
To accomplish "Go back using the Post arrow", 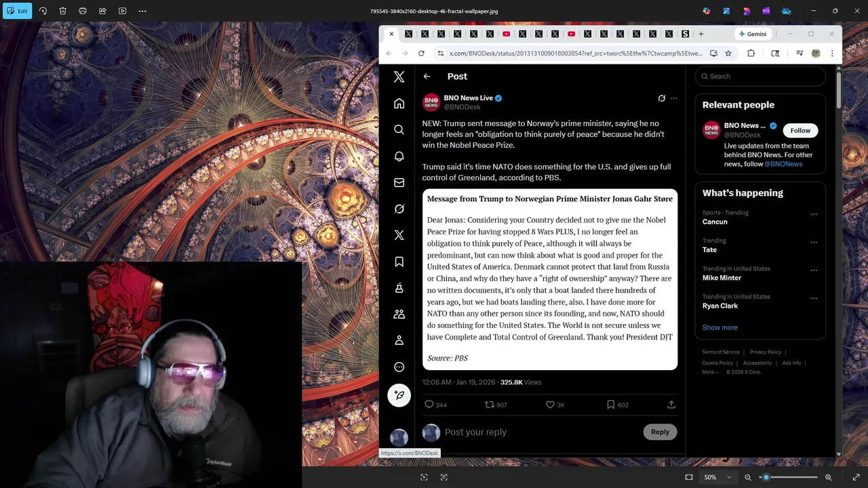I will pyautogui.click(x=427, y=77).
